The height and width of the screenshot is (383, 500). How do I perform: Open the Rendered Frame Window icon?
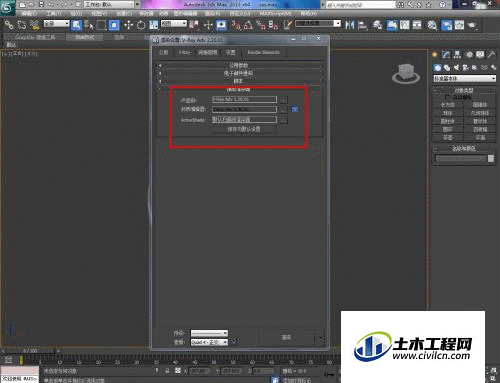coord(459,25)
